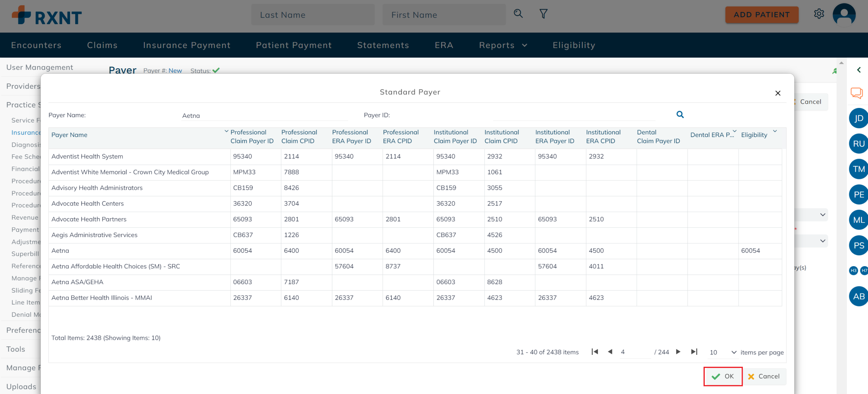Open the Statements menu item
The image size is (868, 394).
click(383, 45)
